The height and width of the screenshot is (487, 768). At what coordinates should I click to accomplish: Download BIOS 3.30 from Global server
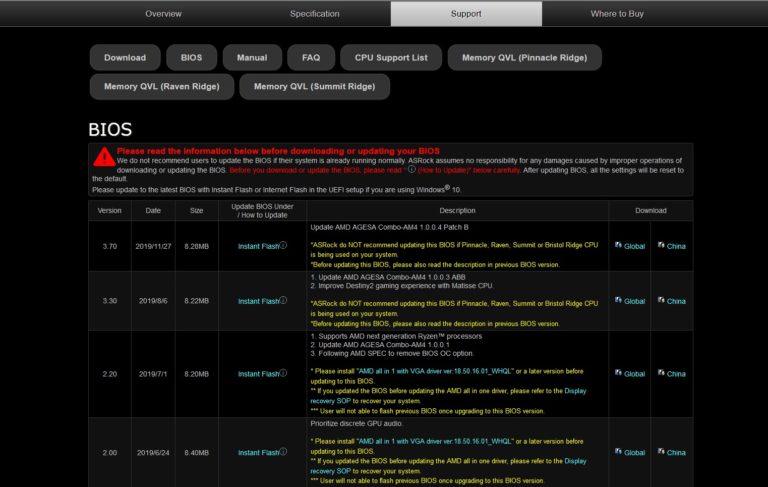634,301
